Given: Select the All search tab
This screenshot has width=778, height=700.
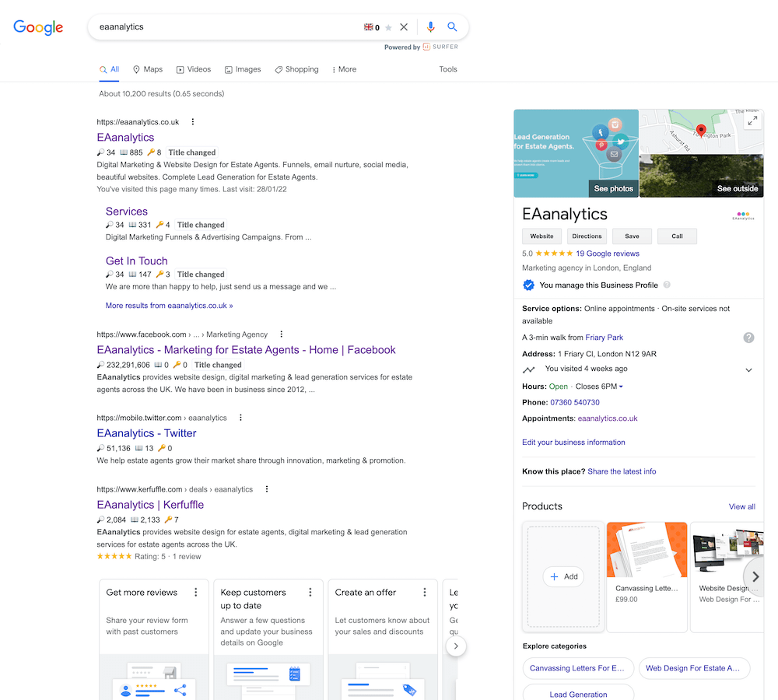Looking at the screenshot, I should click(110, 69).
